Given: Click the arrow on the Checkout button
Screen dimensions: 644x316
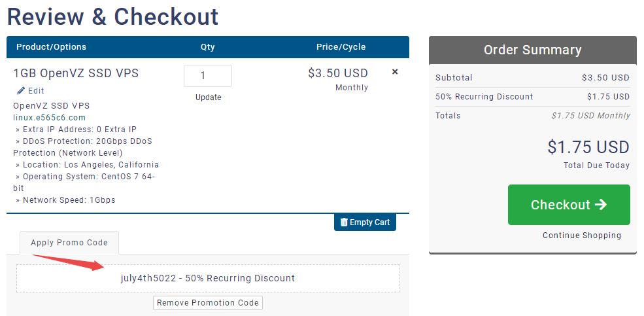Looking at the screenshot, I should 602,205.
